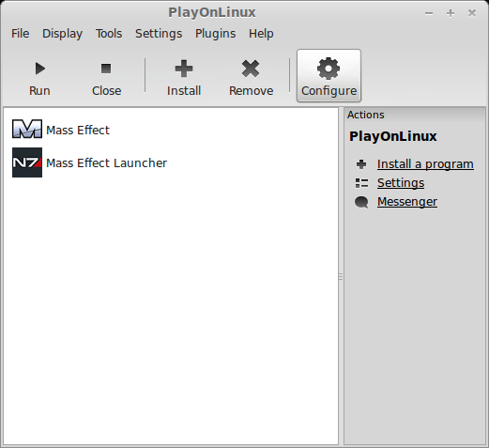Close the PlayOnLinux window with X

(472, 13)
